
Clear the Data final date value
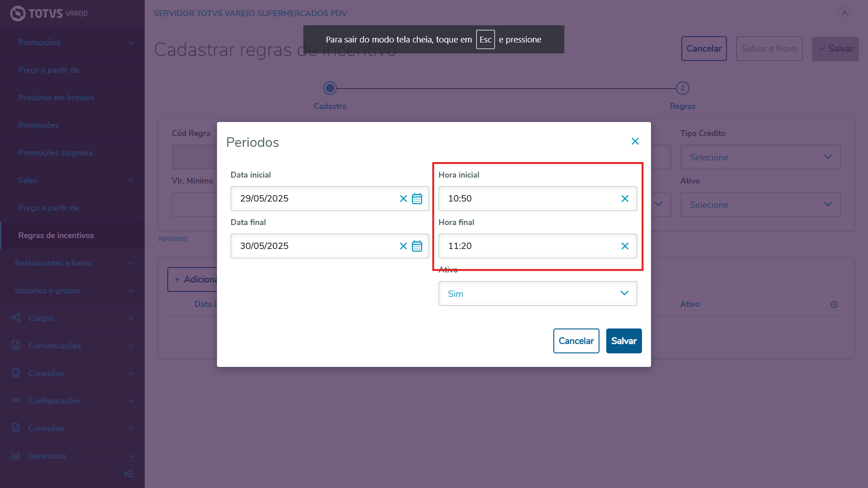[403, 246]
